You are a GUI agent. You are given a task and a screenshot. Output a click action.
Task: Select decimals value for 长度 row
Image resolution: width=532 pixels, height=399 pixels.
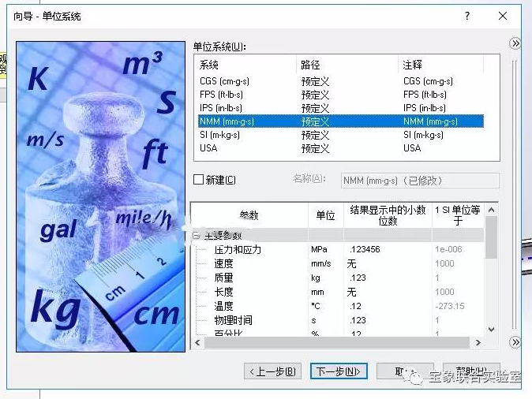click(388, 292)
